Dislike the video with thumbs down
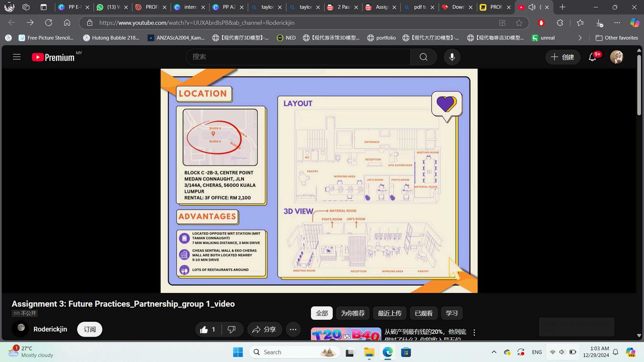644x362 pixels. pos(232,329)
